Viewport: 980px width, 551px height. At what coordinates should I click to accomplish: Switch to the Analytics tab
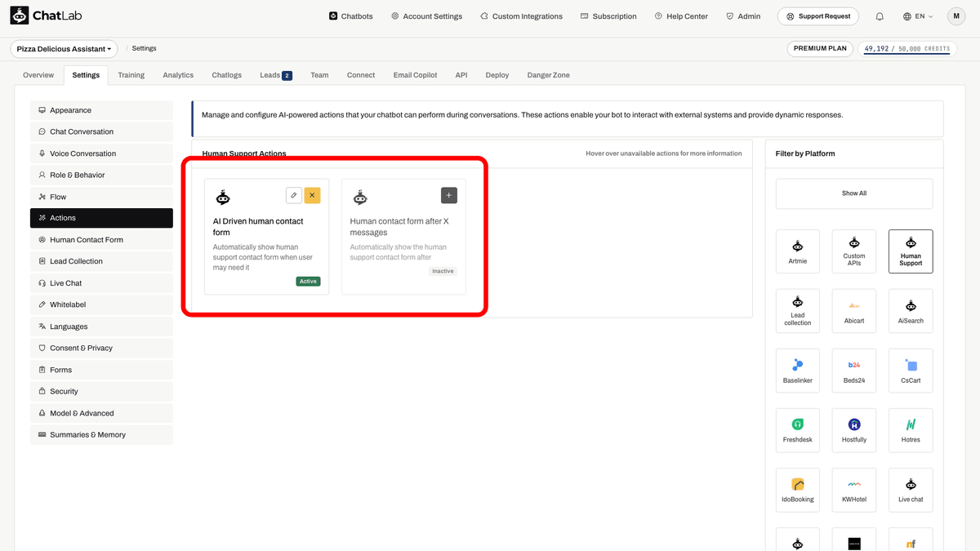tap(178, 75)
